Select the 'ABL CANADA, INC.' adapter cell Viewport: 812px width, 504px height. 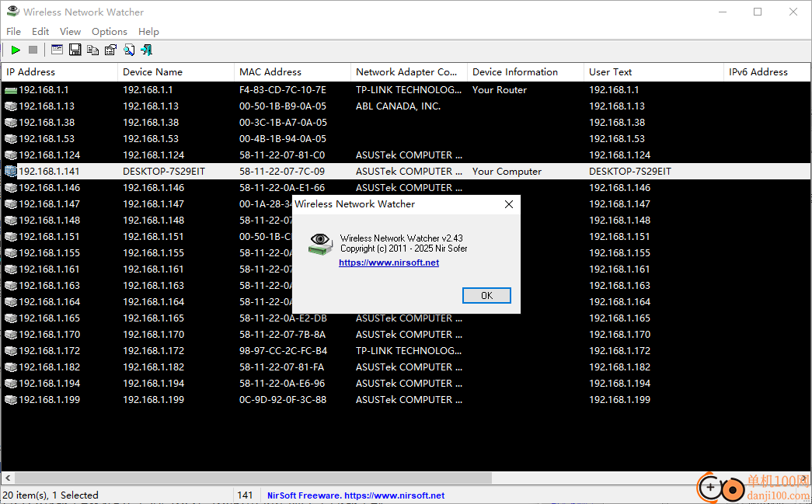click(399, 106)
